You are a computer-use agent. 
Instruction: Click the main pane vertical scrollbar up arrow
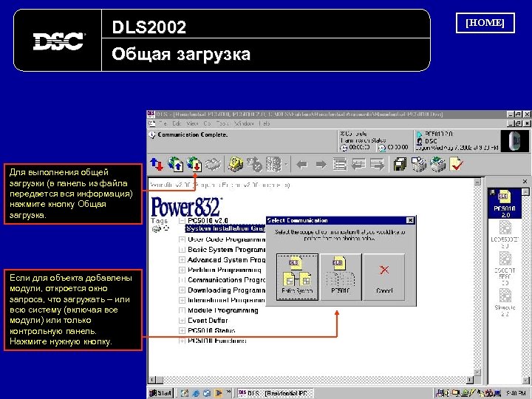(477, 183)
